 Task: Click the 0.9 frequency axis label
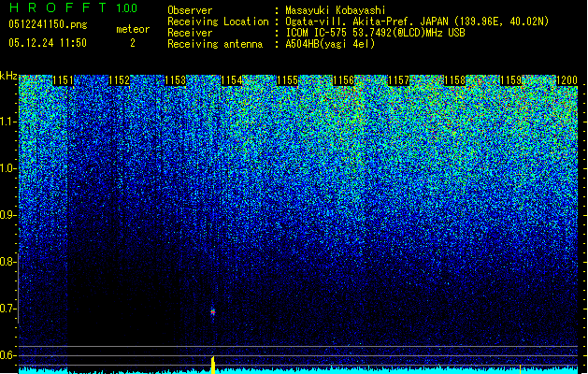(x=7, y=215)
